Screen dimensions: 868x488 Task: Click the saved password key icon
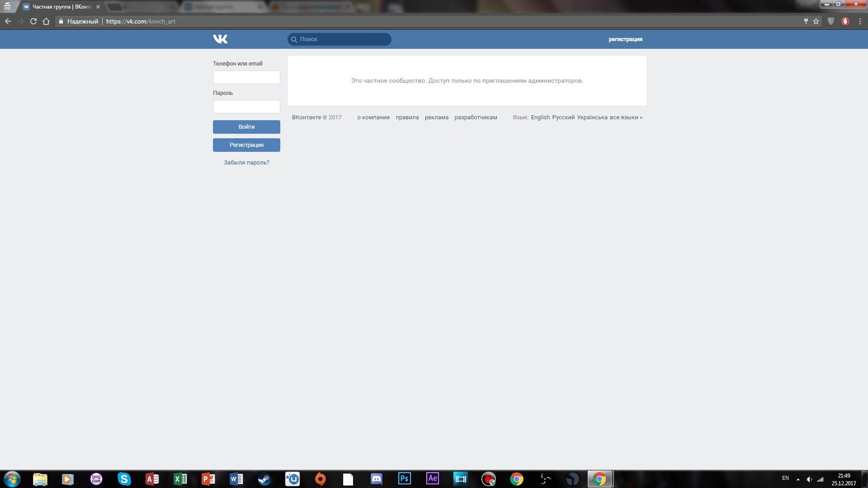(806, 21)
